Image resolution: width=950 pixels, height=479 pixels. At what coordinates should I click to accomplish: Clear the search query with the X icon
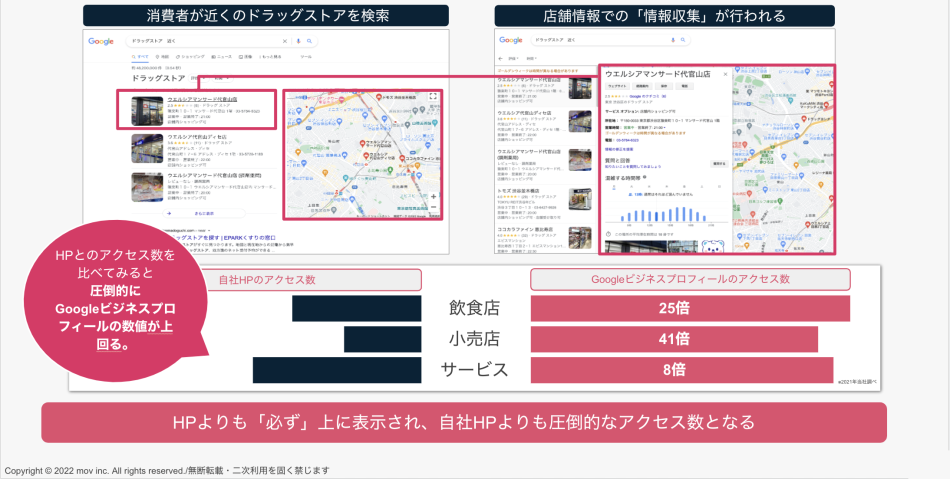[x=284, y=41]
